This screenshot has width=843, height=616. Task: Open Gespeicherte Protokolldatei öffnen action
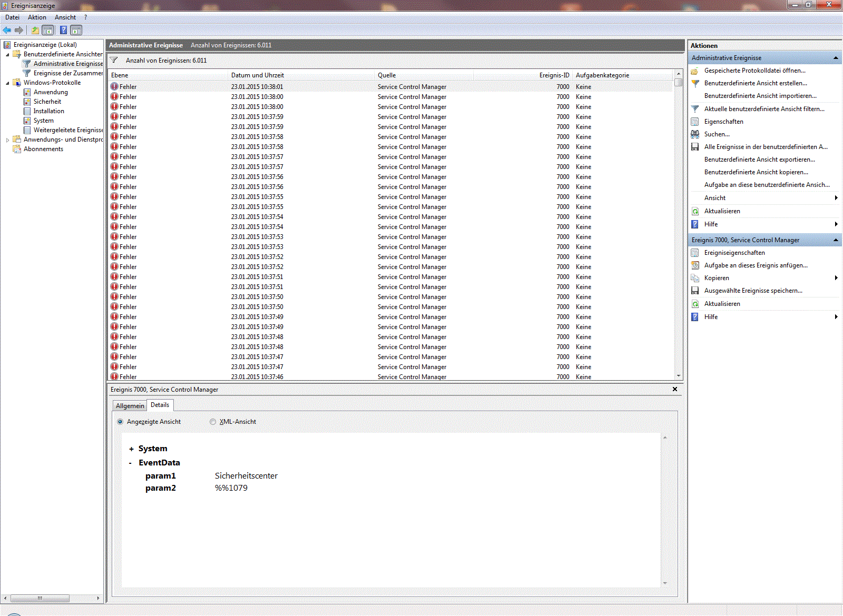754,71
